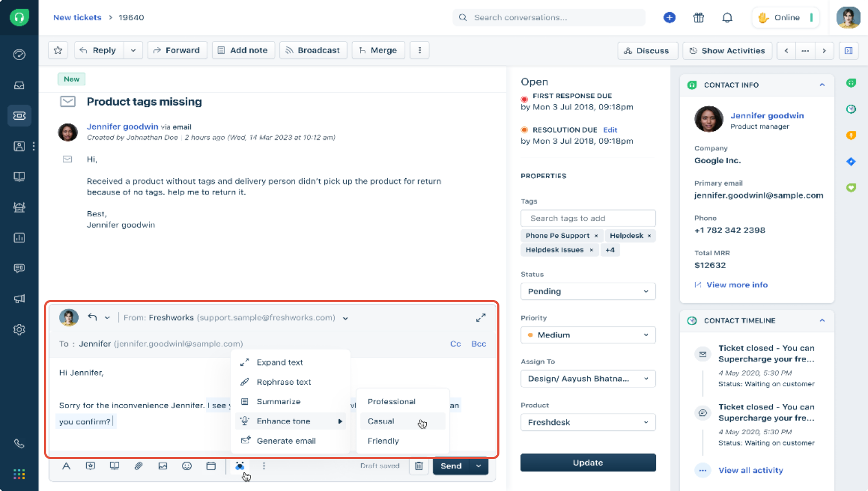
Task: Remove the Helpdesk tag
Action: [x=649, y=236]
